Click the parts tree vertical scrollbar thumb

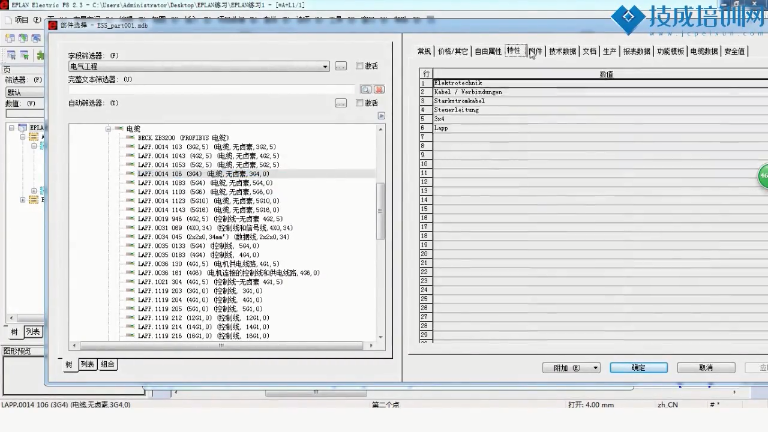[380, 211]
